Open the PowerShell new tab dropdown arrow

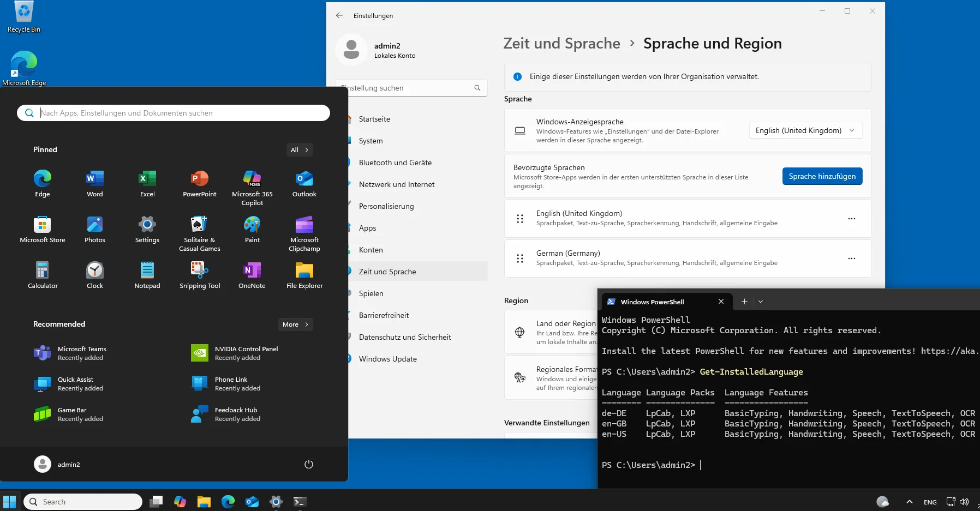pyautogui.click(x=761, y=302)
